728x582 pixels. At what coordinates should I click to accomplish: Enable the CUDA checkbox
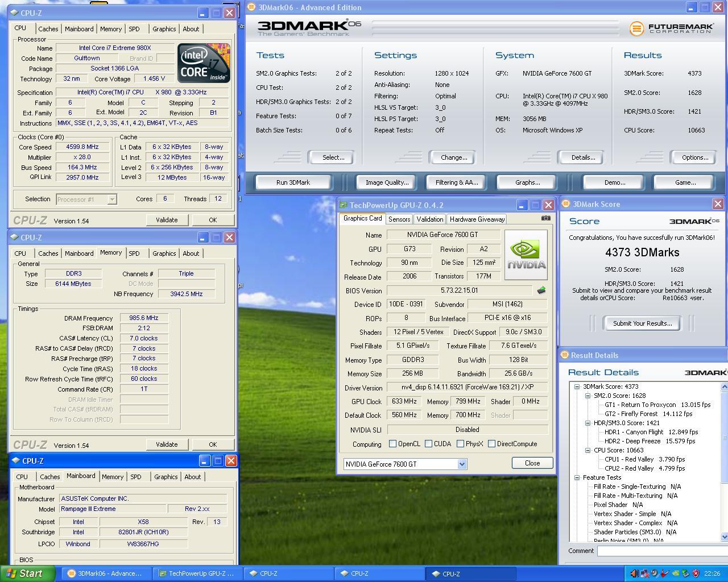click(x=428, y=444)
